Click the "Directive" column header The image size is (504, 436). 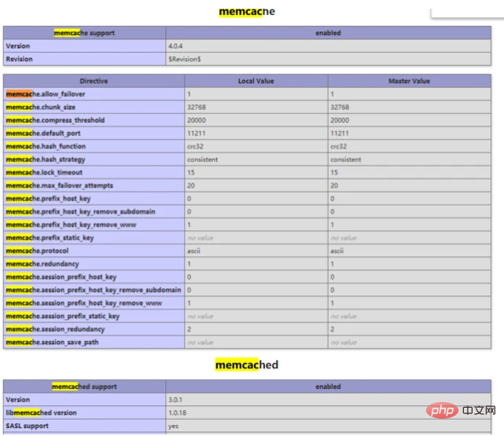coord(94,81)
